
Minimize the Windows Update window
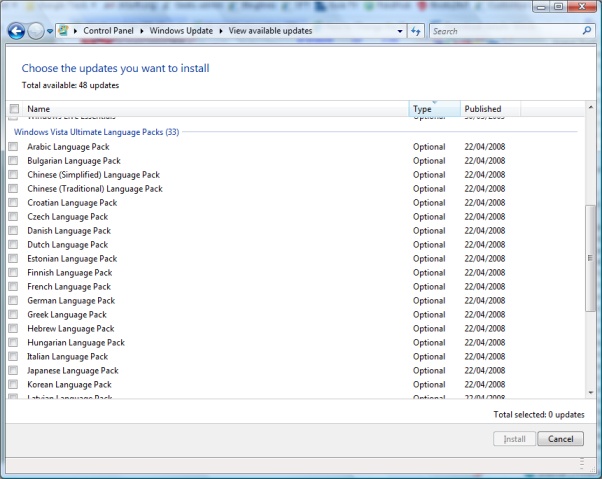(541, 7)
